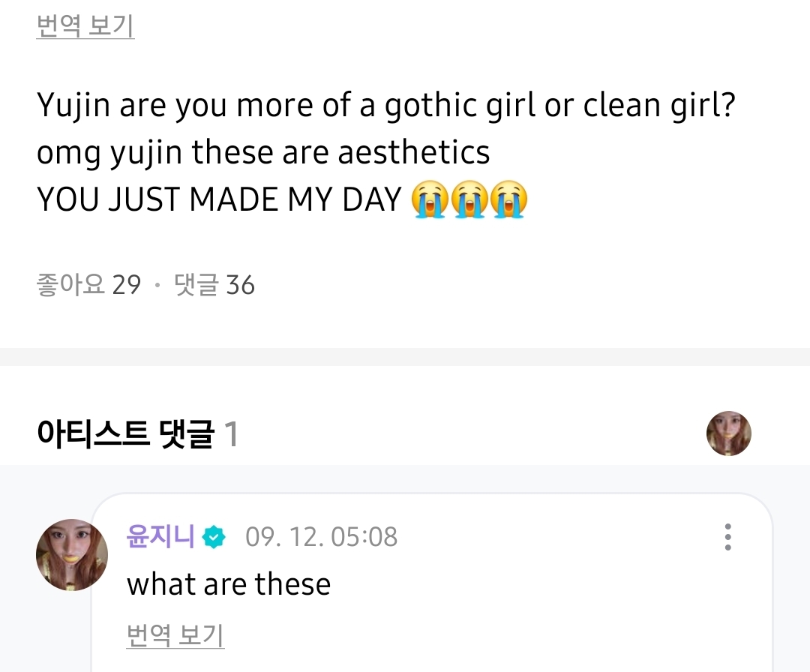The image size is (810, 672).
Task: Click the 번역 보기 link above the post
Action: (85, 27)
